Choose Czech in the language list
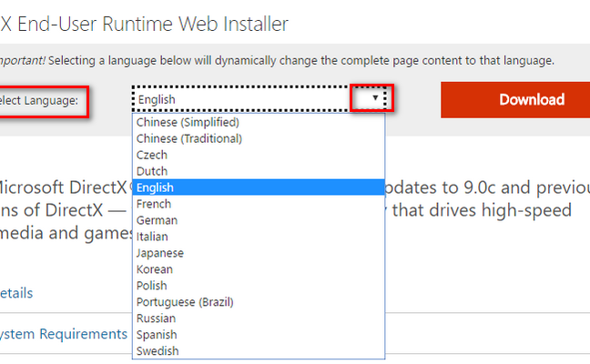 tap(259, 155)
